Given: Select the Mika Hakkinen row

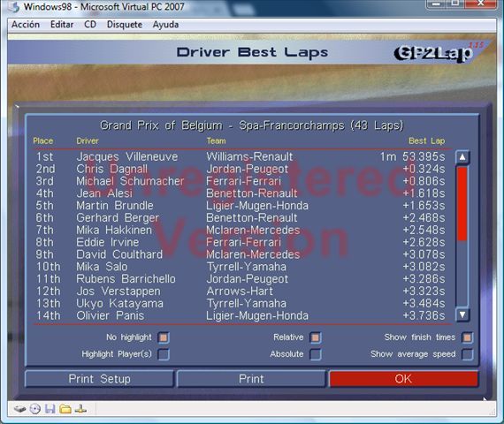Looking at the screenshot, I should (x=241, y=230).
